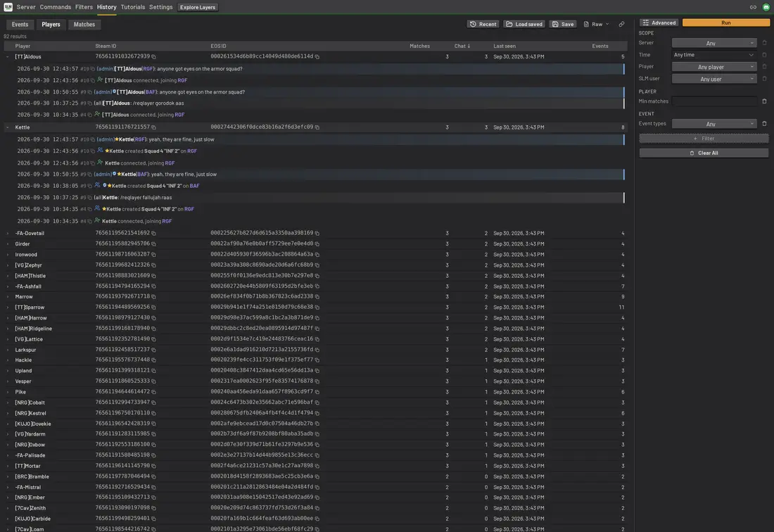Screen dimensions: 774x532
Task: Sort by the Events column header
Action: (599, 46)
